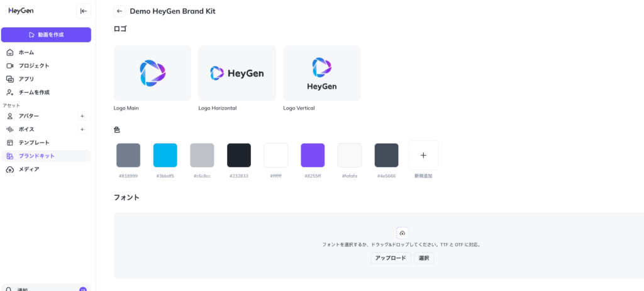Click the avatar person icon next to アバター
Viewport: 644px width, 291px height.
click(x=10, y=116)
